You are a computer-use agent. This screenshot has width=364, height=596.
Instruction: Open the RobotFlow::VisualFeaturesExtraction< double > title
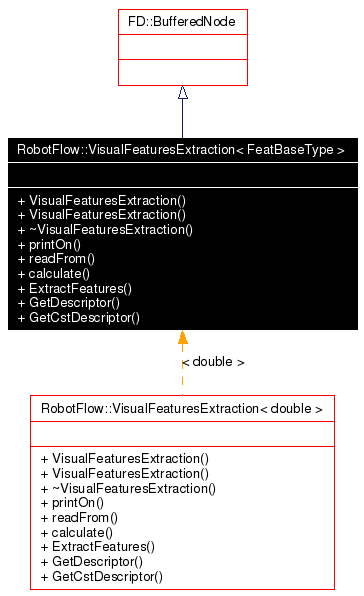coord(182,409)
